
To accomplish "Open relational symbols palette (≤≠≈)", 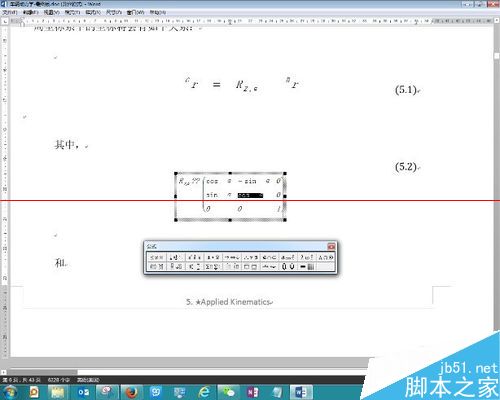I will coord(157,257).
